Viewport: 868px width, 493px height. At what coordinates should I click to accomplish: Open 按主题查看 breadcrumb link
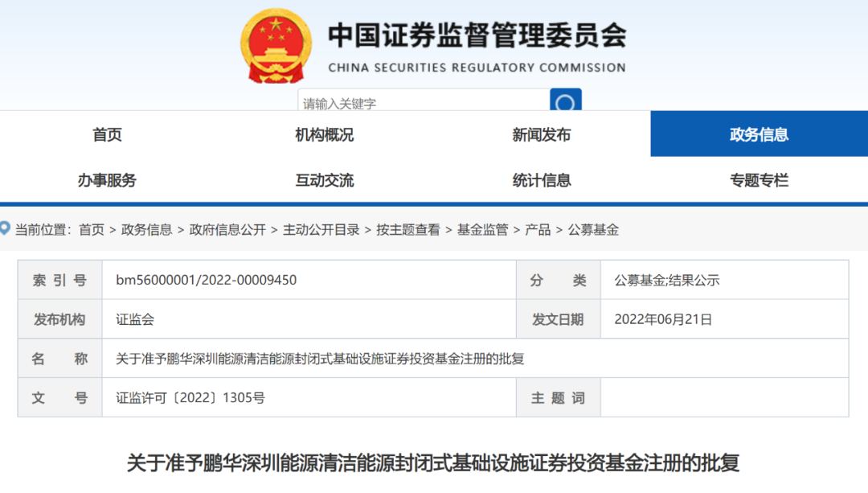click(x=408, y=230)
